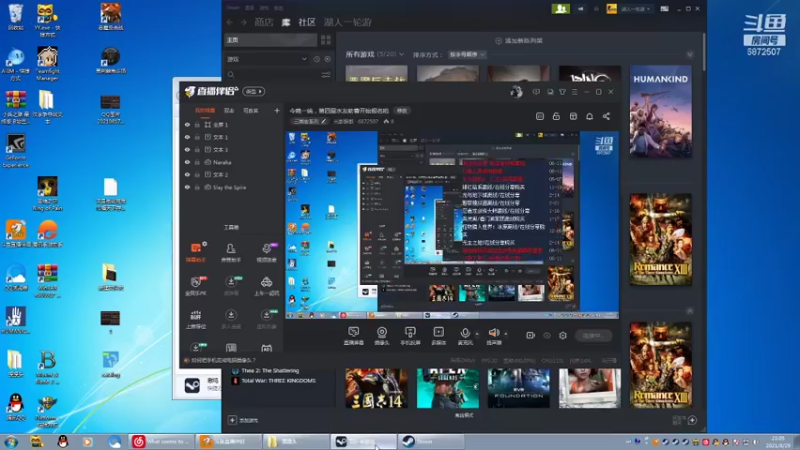800x450 pixels.
Task: Open the video mic-link tool with purple badge
Action: pyautogui.click(x=266, y=252)
